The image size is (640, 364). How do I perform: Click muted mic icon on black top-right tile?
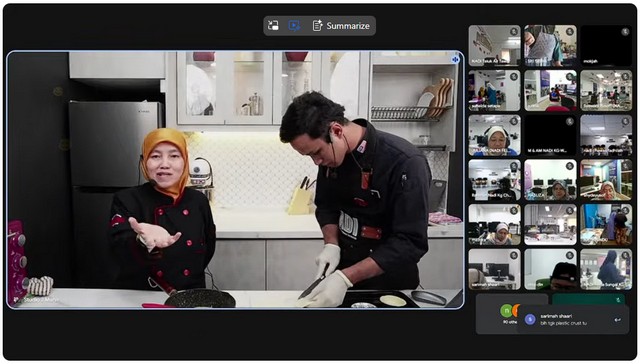625,31
